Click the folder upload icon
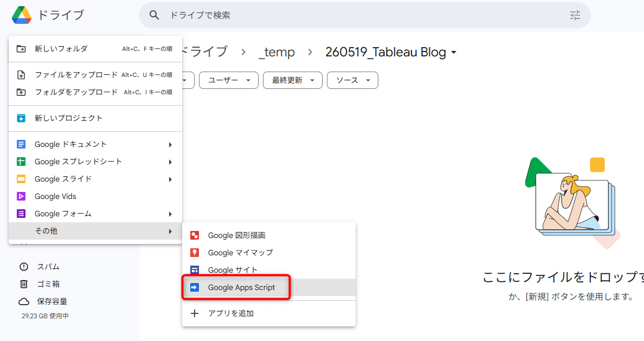644x341 pixels. point(21,92)
